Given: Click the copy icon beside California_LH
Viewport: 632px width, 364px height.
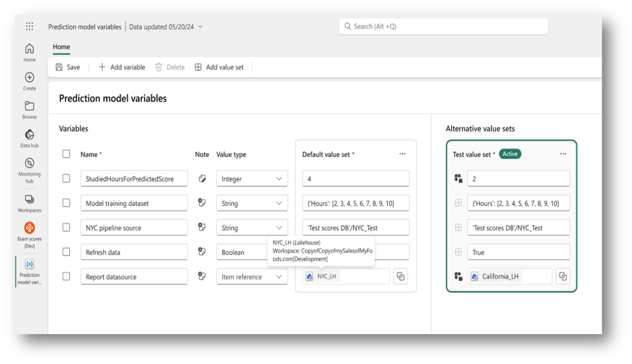Looking at the screenshot, I should (564, 277).
